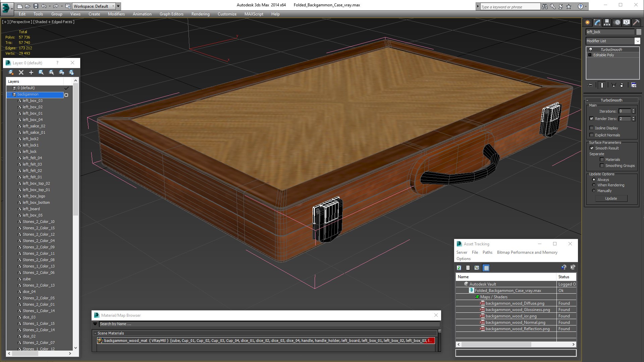Viewport: 644px width, 362px height.
Task: Enable Isoline Display checkbox
Action: pyautogui.click(x=592, y=128)
